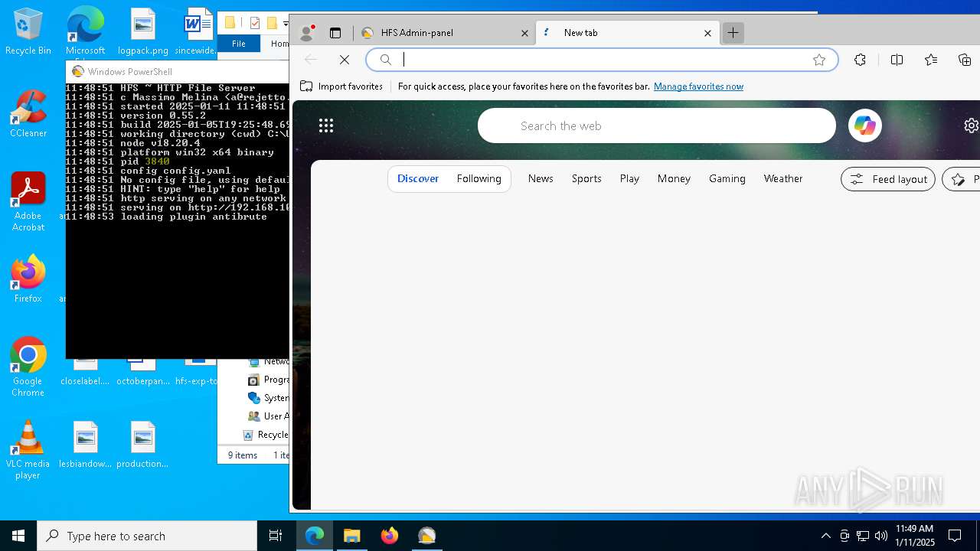The width and height of the screenshot is (980, 551).
Task: Open the Gaming category
Action: [727, 178]
